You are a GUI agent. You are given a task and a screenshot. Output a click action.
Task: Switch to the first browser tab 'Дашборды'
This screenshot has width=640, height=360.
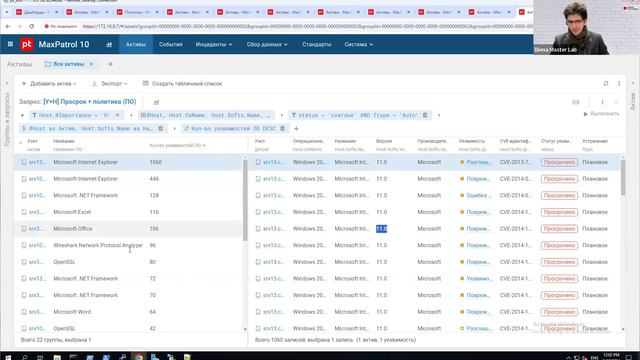pyautogui.click(x=36, y=12)
